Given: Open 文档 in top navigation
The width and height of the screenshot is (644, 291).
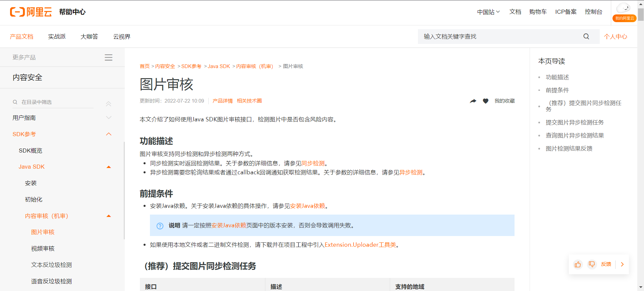Looking at the screenshot, I should 515,12.
